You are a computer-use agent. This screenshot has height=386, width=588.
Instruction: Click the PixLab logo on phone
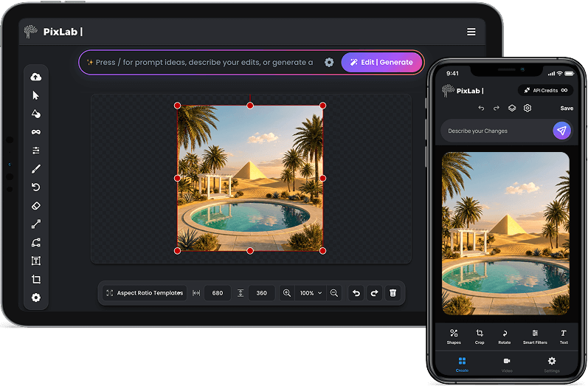pyautogui.click(x=463, y=90)
